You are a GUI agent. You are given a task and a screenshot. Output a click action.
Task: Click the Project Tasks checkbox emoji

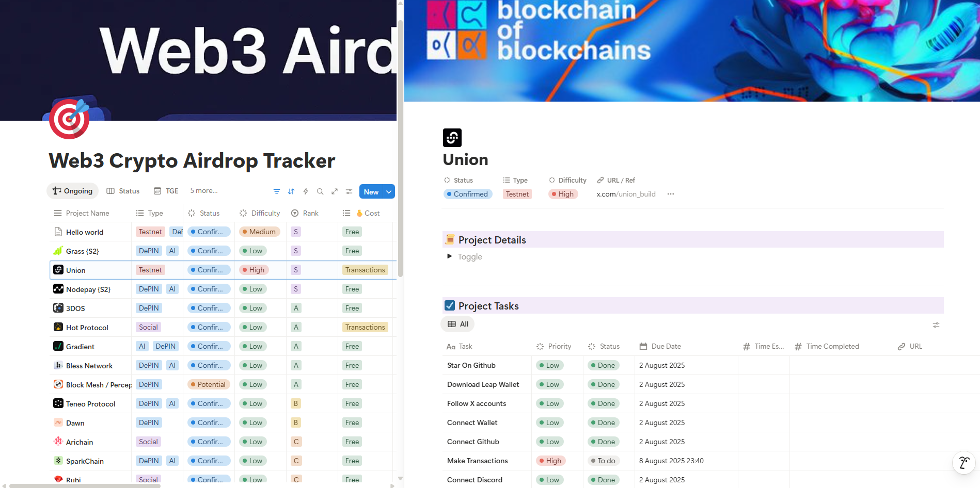(x=450, y=305)
